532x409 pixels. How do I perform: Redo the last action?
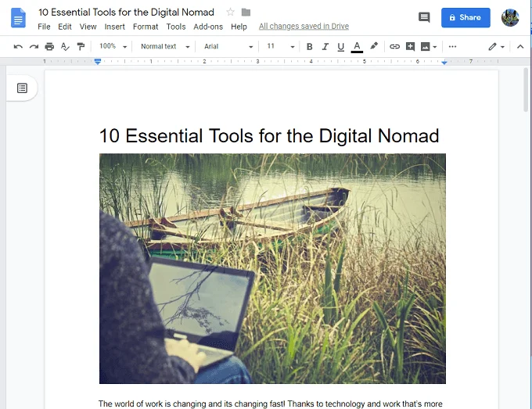34,46
